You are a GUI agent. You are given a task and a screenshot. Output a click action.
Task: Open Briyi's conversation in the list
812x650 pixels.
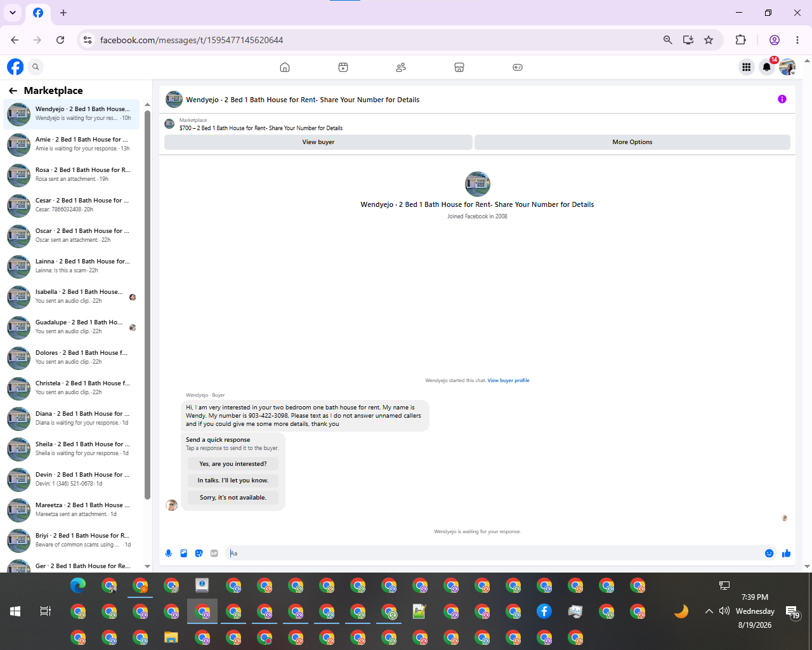(x=71, y=540)
